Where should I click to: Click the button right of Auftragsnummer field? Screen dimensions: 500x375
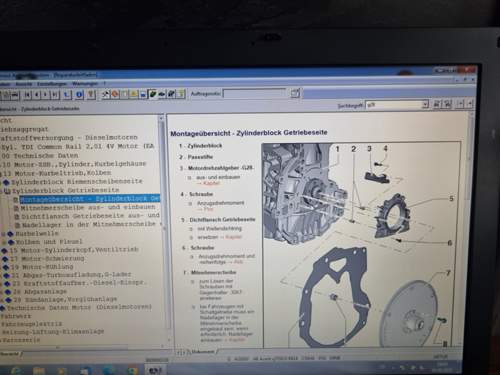295,93
